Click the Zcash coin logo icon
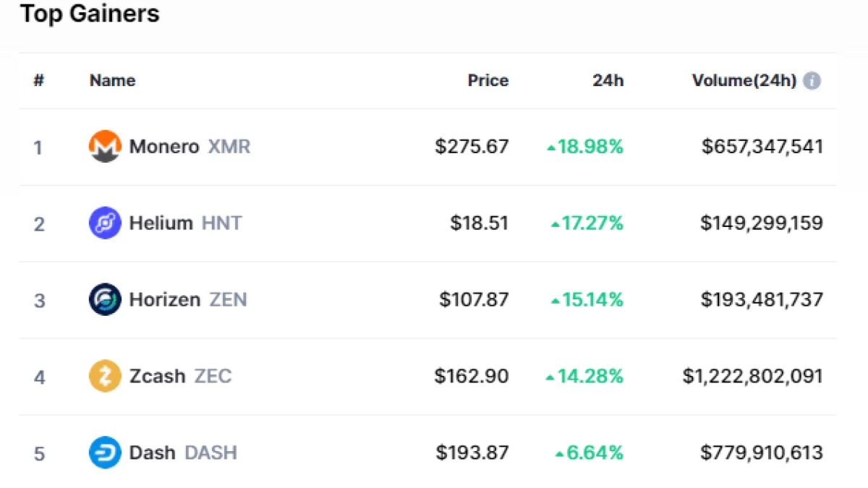 (104, 377)
